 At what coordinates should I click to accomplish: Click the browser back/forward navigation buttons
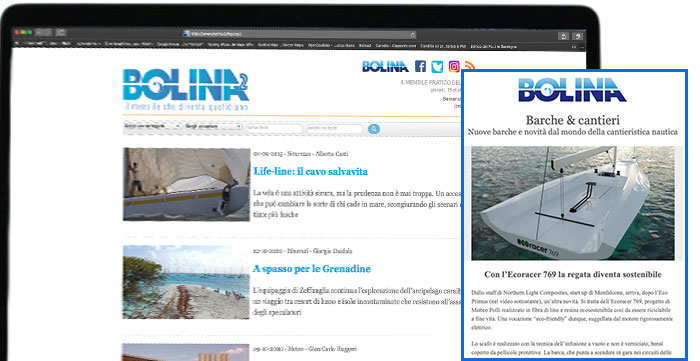(43, 32)
